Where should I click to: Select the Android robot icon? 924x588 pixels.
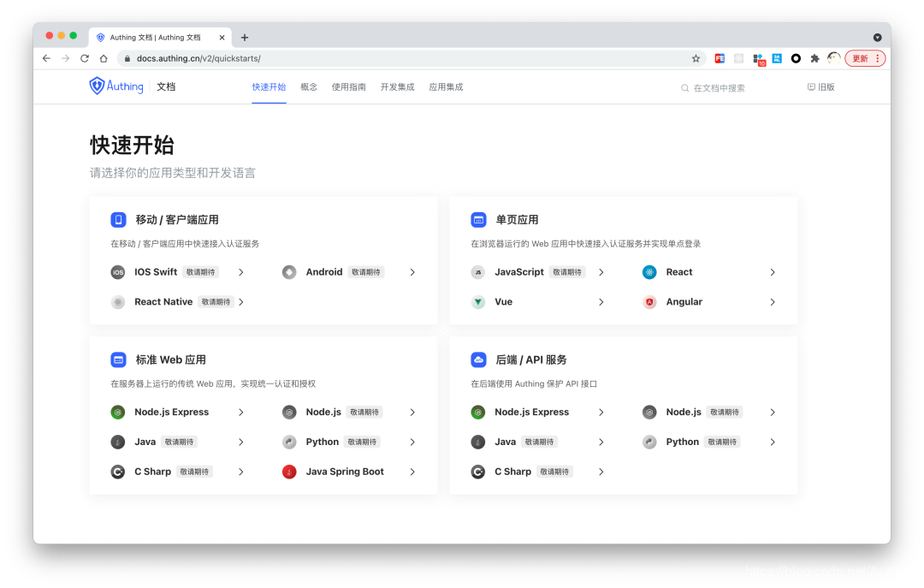click(289, 271)
